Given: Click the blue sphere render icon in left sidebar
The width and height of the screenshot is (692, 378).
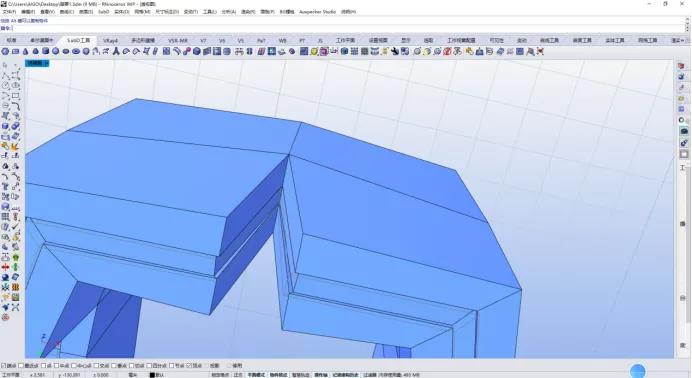Looking at the screenshot, I should pyautogui.click(x=5, y=277).
